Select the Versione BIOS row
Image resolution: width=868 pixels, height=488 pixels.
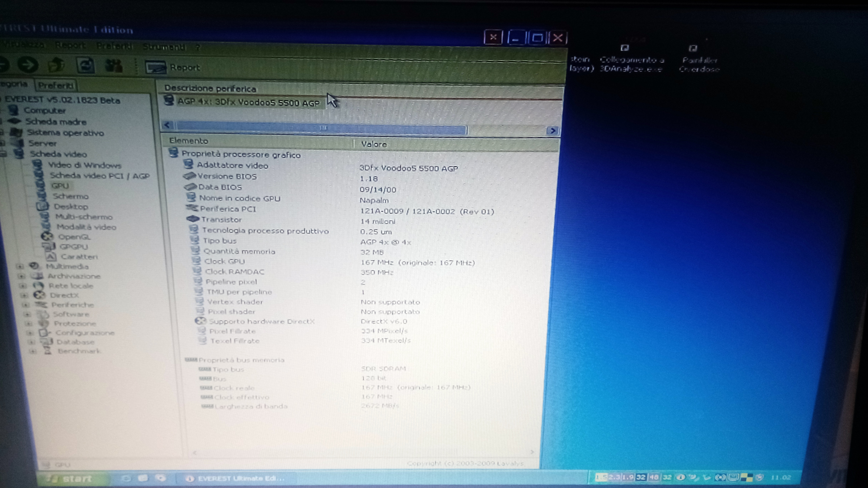pos(227,176)
